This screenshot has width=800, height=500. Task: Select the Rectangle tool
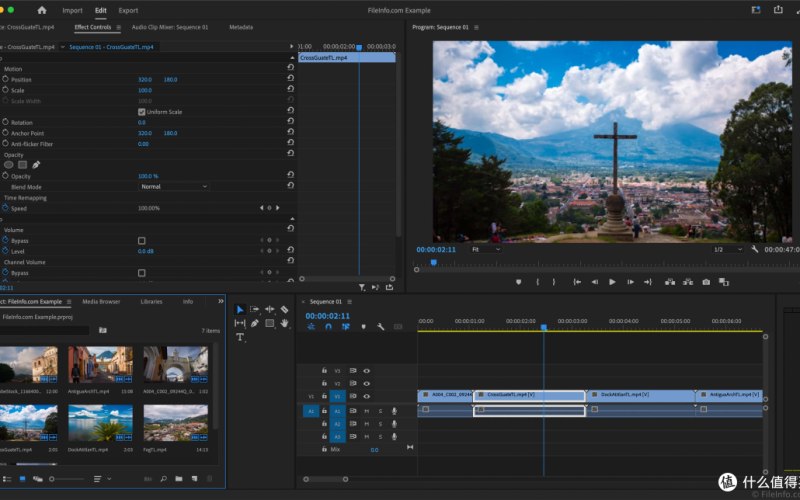click(x=269, y=323)
